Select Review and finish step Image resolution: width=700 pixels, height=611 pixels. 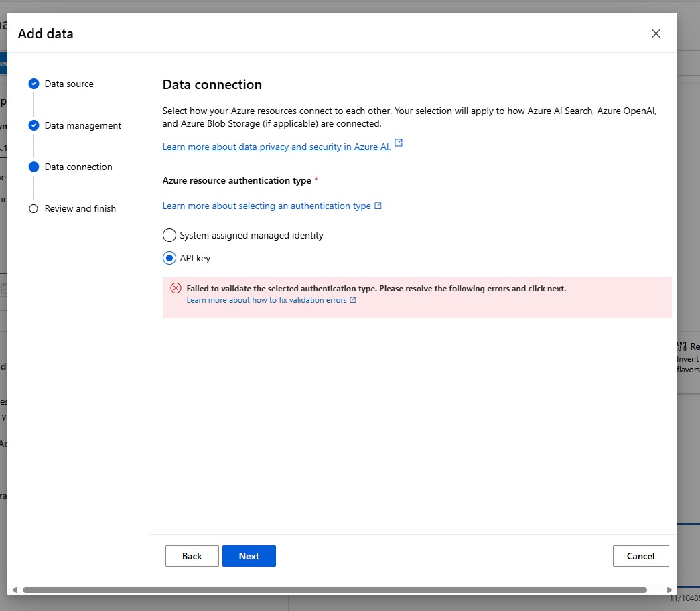pos(80,208)
